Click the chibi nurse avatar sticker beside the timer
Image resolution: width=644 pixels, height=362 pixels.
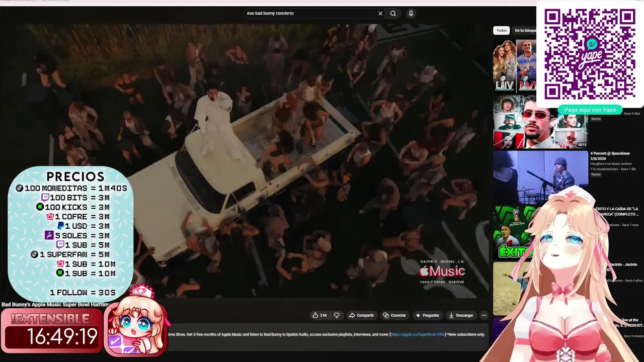(136, 322)
